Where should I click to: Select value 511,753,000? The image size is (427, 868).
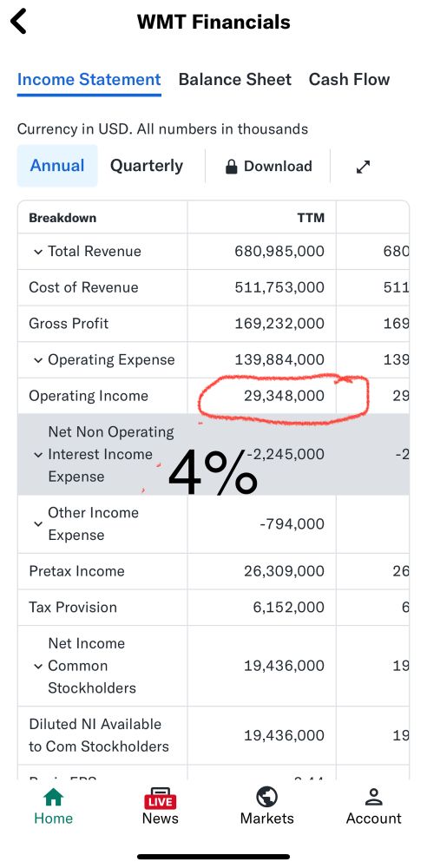[x=279, y=287]
